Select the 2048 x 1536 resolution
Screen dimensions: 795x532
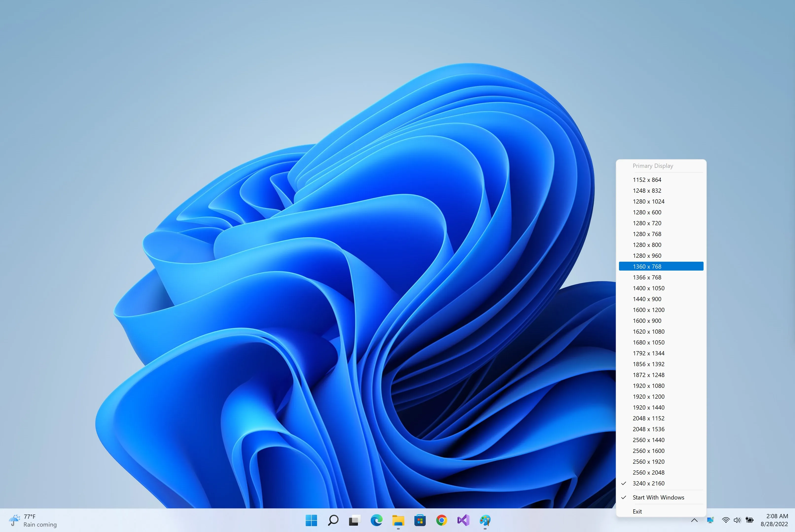click(x=661, y=429)
